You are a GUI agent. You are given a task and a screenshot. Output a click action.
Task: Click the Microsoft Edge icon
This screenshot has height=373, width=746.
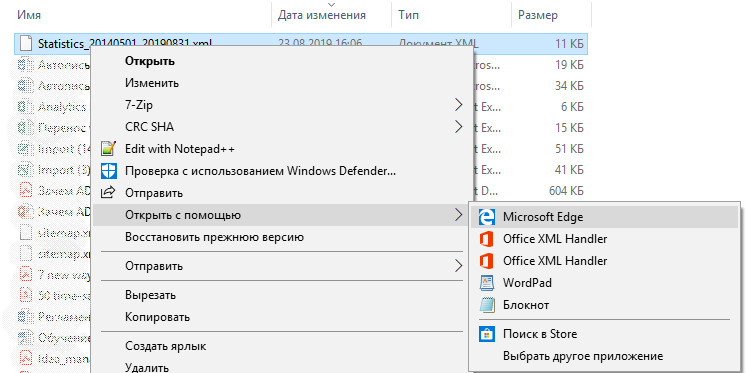[487, 217]
